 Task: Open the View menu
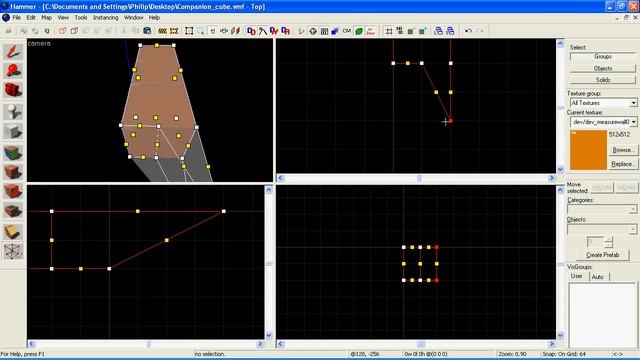63,18
